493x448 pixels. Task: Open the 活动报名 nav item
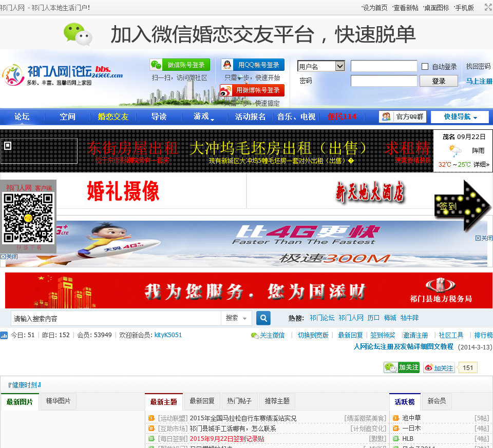[250, 116]
